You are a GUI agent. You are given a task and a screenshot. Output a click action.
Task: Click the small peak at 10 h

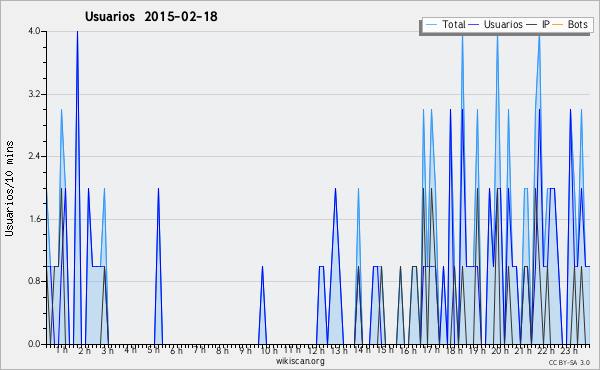(262, 267)
